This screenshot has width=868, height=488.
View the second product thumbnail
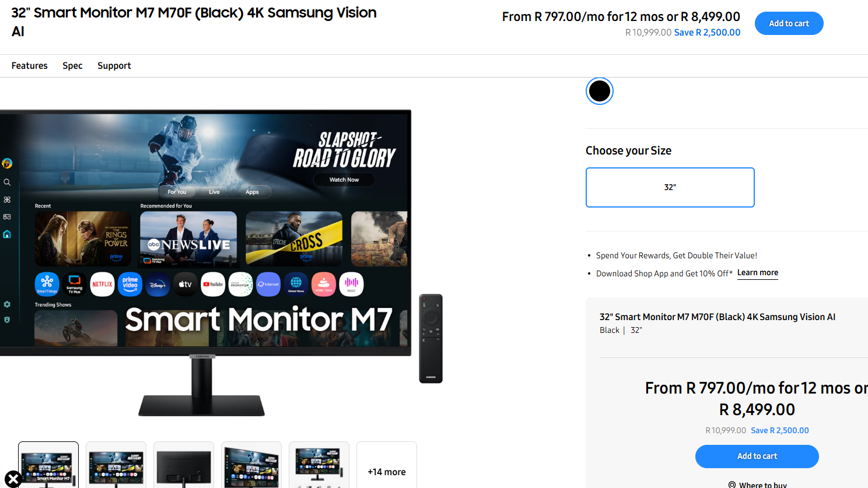coord(116,465)
